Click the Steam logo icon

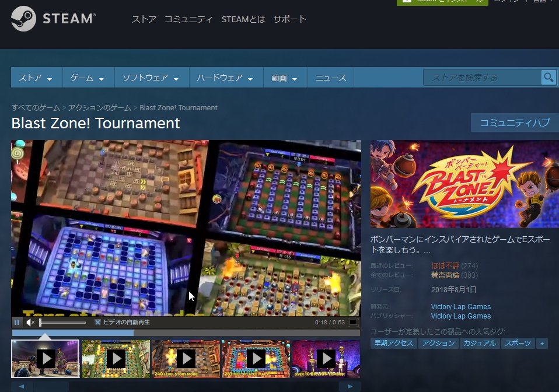point(23,19)
